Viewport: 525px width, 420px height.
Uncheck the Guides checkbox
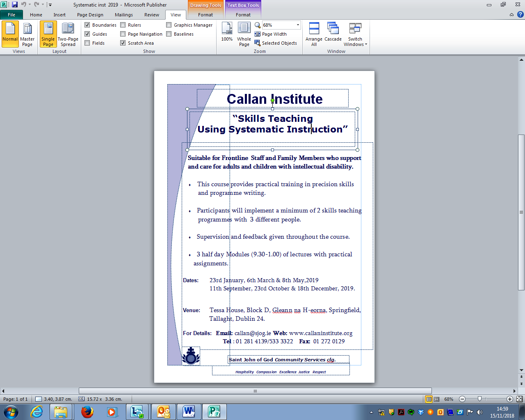[87, 34]
